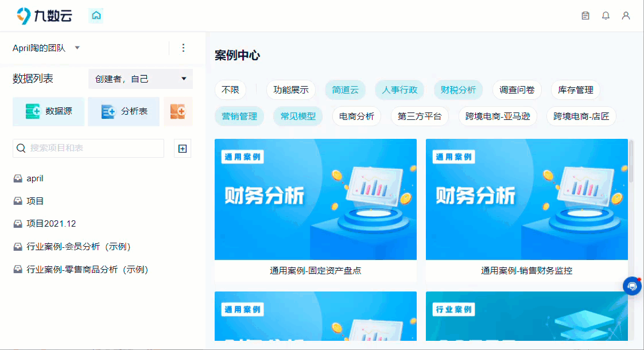
Task: Select the 库存管理 filter tag
Action: (576, 90)
